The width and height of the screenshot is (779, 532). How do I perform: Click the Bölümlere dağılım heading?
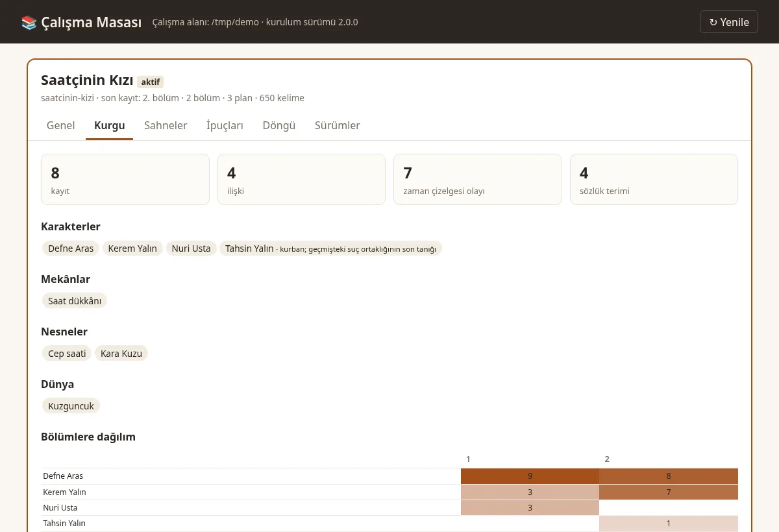tap(88, 437)
